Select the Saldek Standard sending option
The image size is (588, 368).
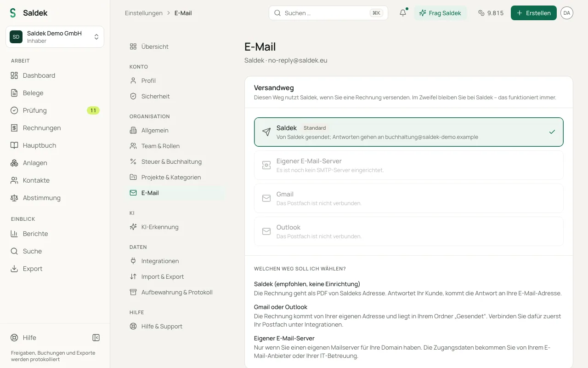pyautogui.click(x=409, y=132)
